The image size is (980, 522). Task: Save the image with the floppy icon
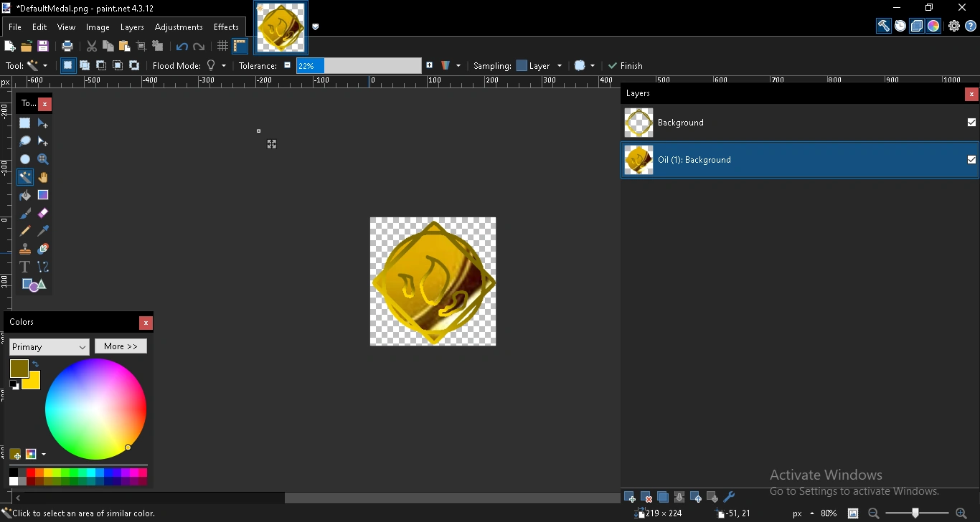tap(43, 47)
